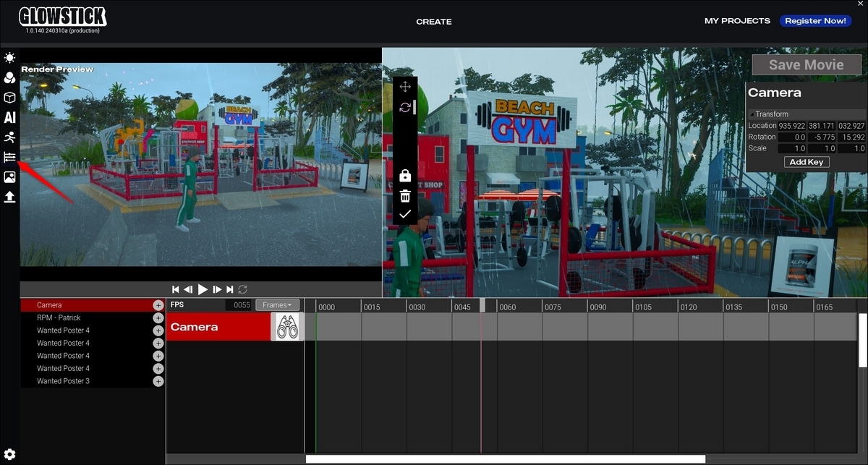Open the image/picture panel icon
This screenshot has width=868, height=465.
pyautogui.click(x=9, y=177)
